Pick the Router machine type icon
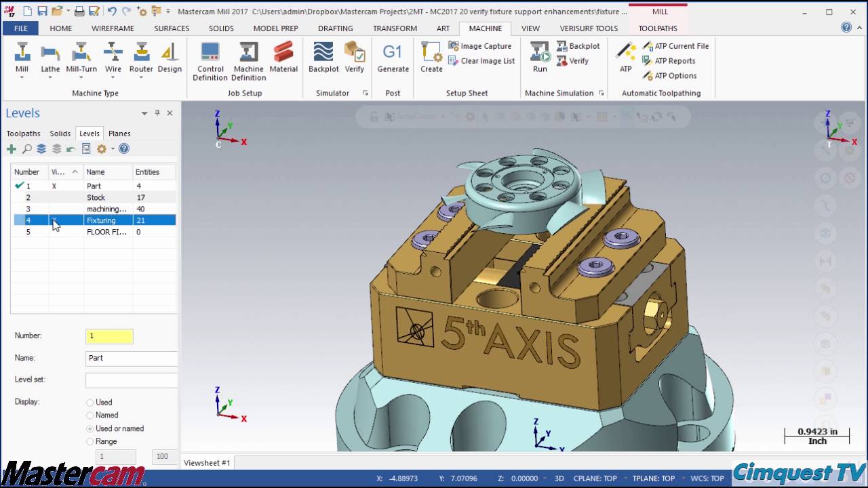This screenshot has height=488, width=868. pyautogui.click(x=141, y=52)
